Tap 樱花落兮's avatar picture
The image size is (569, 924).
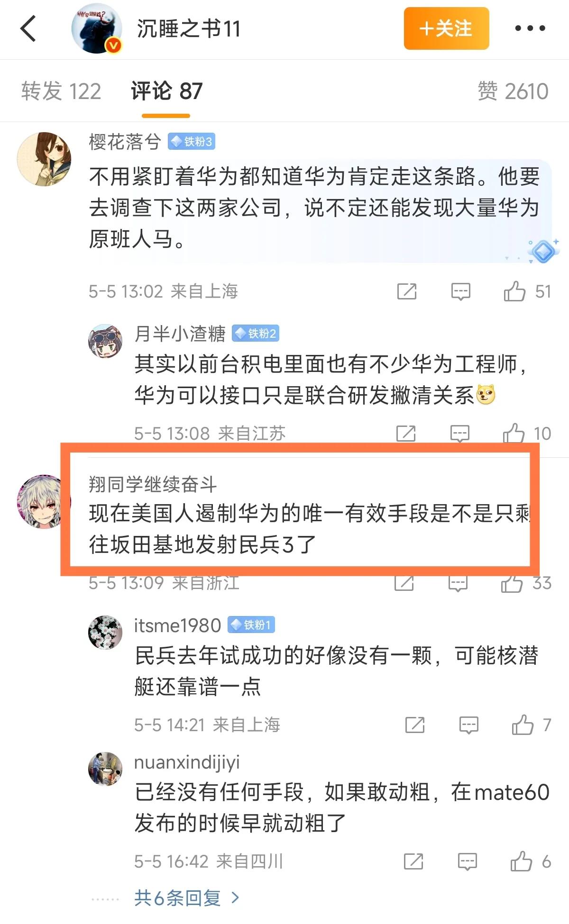44,159
